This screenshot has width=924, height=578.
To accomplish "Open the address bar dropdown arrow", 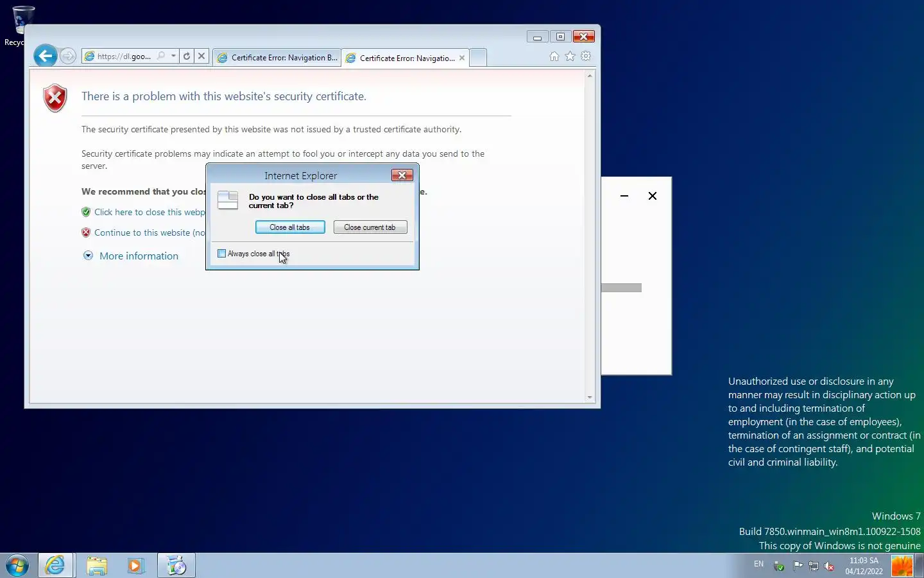I will (173, 56).
